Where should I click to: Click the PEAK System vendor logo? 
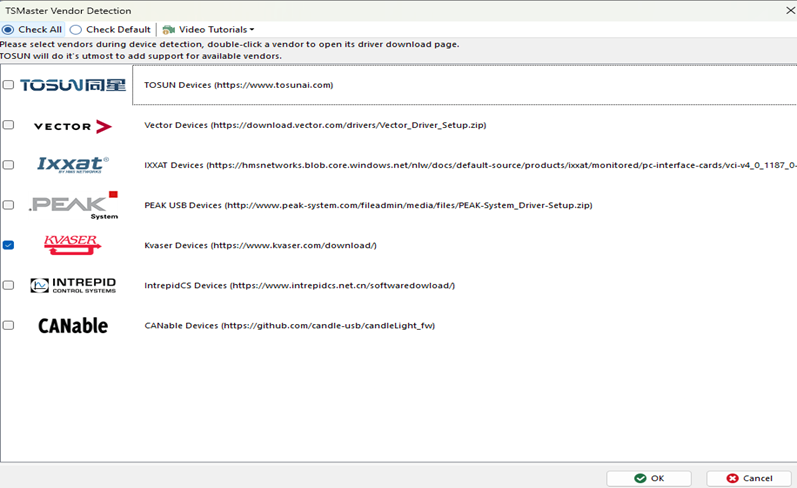[74, 205]
